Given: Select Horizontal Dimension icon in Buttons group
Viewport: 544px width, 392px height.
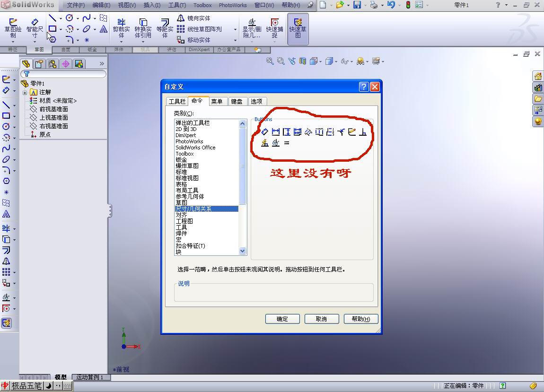Looking at the screenshot, I should pyautogui.click(x=276, y=132).
